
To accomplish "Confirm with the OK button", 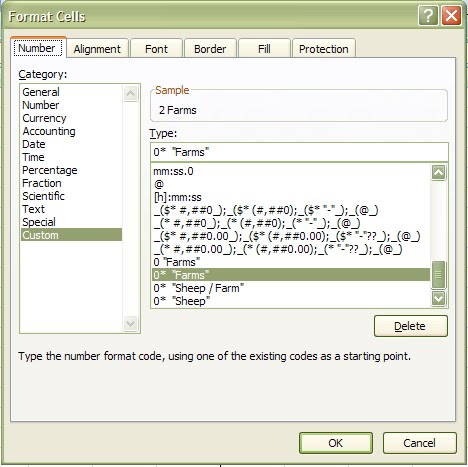I will [x=336, y=443].
